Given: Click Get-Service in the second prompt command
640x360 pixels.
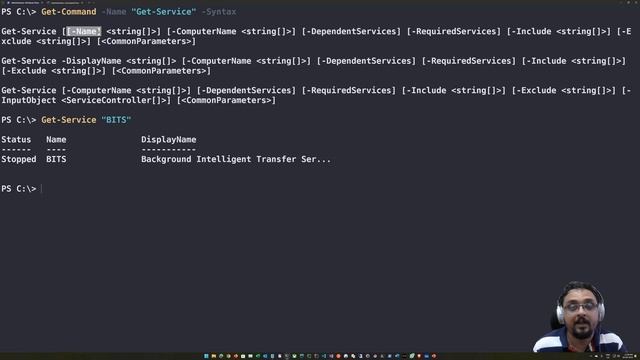Looking at the screenshot, I should (x=69, y=120).
